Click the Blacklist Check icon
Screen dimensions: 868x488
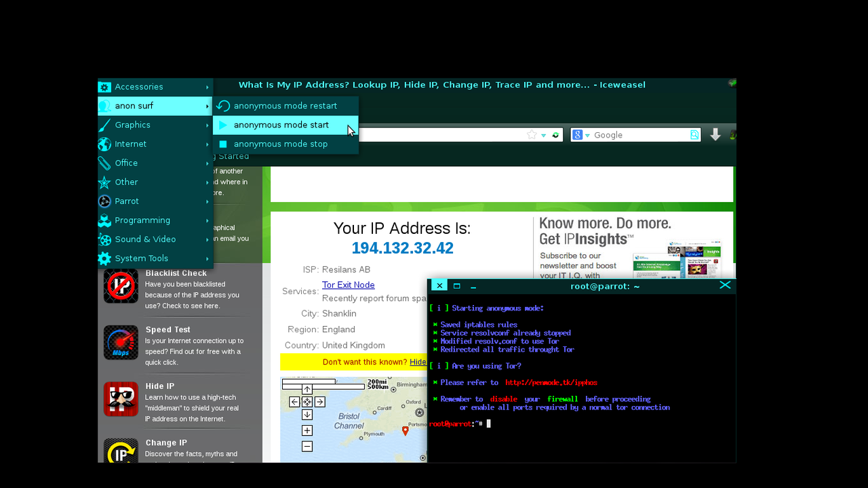click(121, 285)
